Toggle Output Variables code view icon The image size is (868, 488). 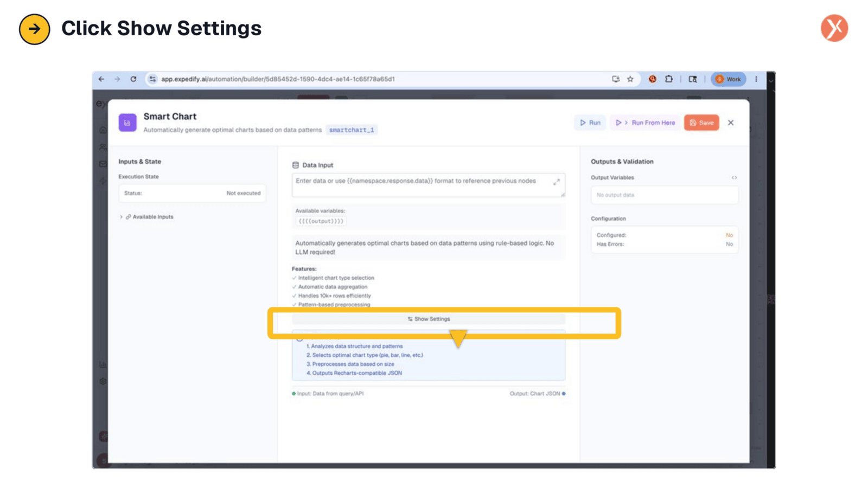click(734, 178)
